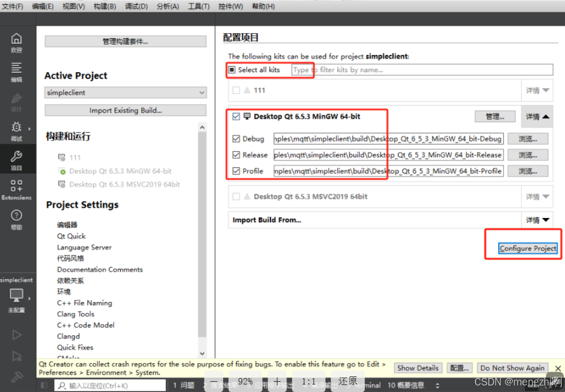Select Desktop Qt 6.5.3 MinGW 64-bit in build list

pyautogui.click(x=120, y=171)
